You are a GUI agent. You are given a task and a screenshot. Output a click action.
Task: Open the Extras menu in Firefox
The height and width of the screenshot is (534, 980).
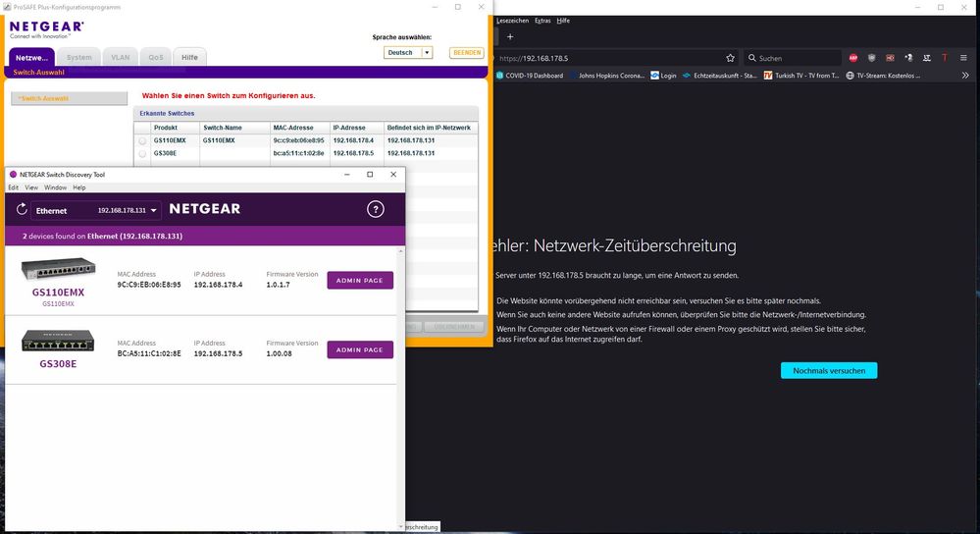click(542, 21)
